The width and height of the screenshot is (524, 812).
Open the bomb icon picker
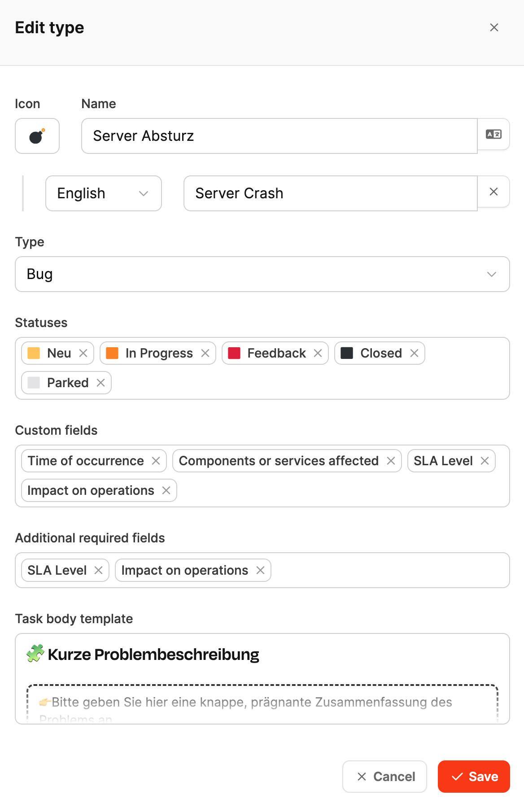click(x=37, y=136)
